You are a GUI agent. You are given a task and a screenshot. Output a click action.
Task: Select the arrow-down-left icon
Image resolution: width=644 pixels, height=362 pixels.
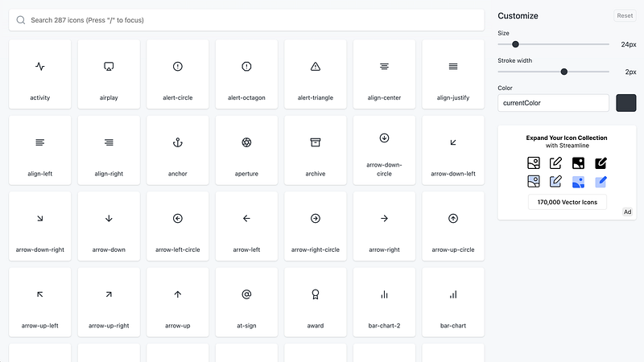453,150
